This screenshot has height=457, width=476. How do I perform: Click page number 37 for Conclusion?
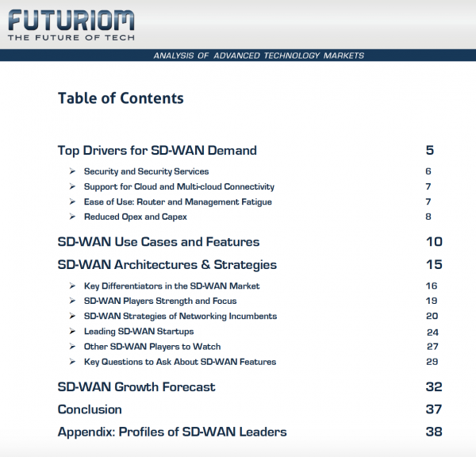tap(434, 409)
